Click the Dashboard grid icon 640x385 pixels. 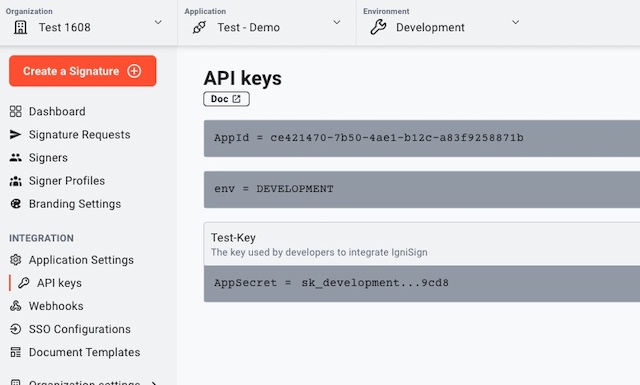tap(16, 111)
